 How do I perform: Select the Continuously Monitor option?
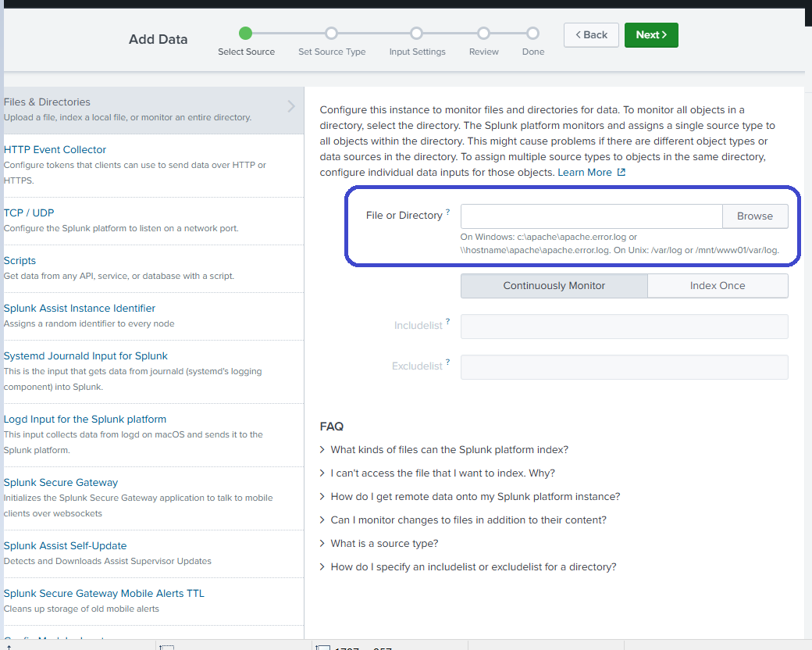[554, 286]
